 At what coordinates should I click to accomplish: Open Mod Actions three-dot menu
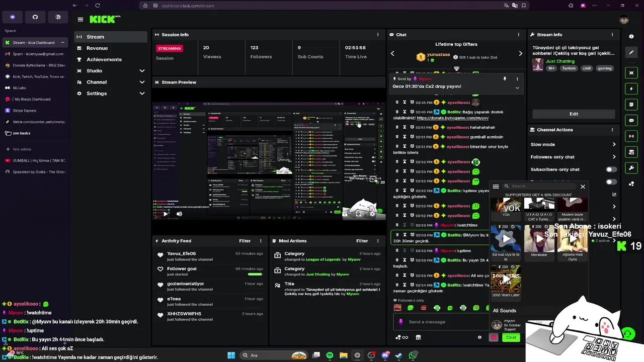378,241
